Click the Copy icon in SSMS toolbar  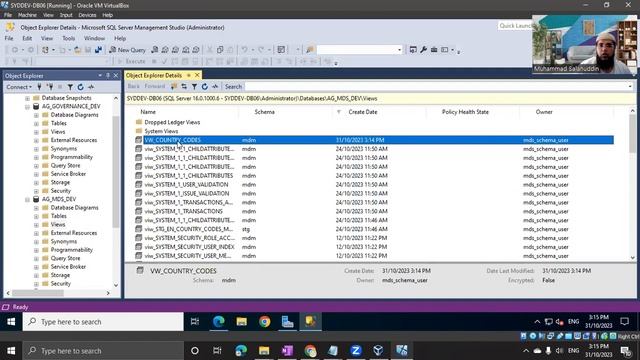[220, 50]
